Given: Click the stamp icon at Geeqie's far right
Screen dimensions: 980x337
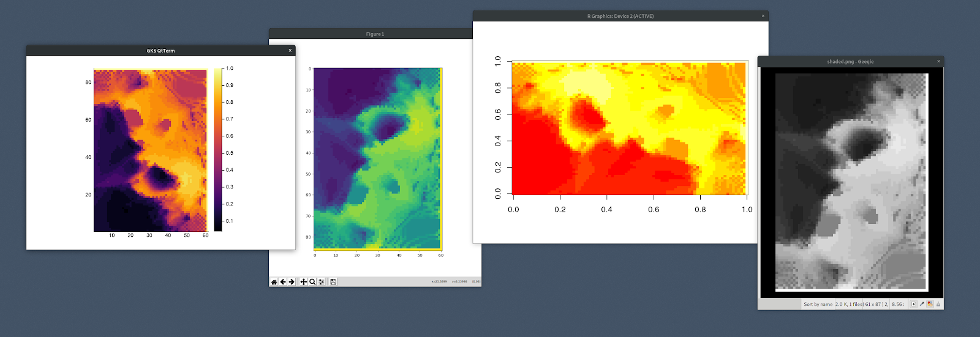Looking at the screenshot, I should coord(938,304).
